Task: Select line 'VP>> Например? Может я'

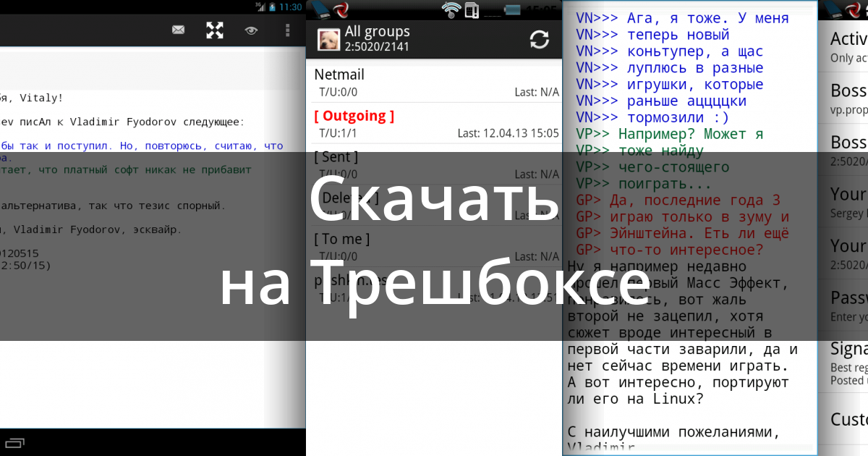Action: pos(669,134)
